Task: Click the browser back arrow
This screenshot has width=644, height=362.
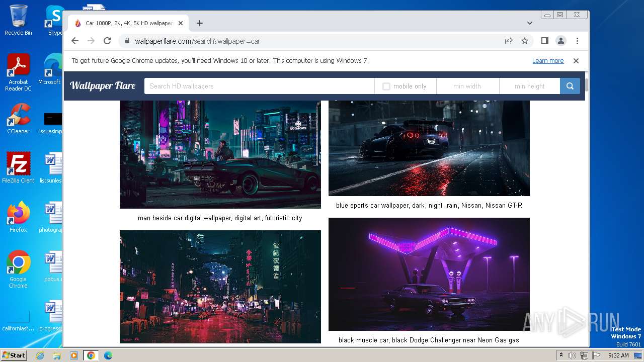Action: tap(75, 41)
